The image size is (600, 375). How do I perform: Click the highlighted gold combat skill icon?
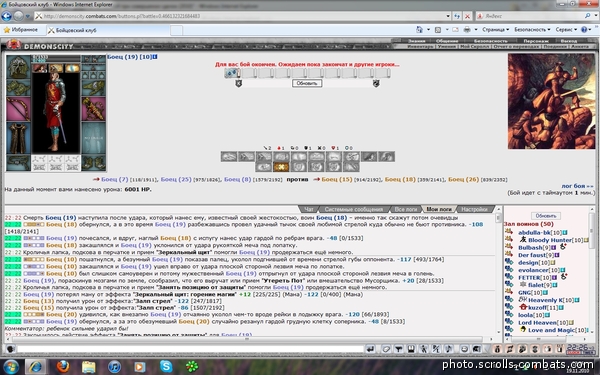coord(281,167)
